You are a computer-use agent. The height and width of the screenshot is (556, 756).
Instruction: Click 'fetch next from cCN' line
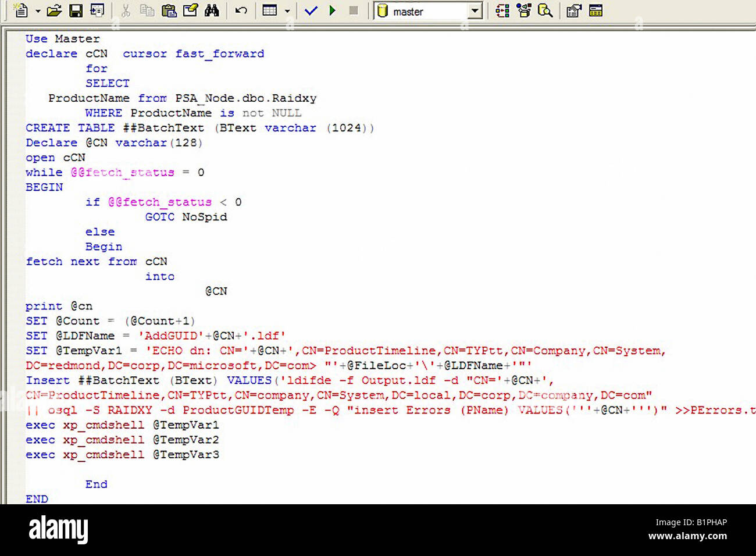(96, 262)
